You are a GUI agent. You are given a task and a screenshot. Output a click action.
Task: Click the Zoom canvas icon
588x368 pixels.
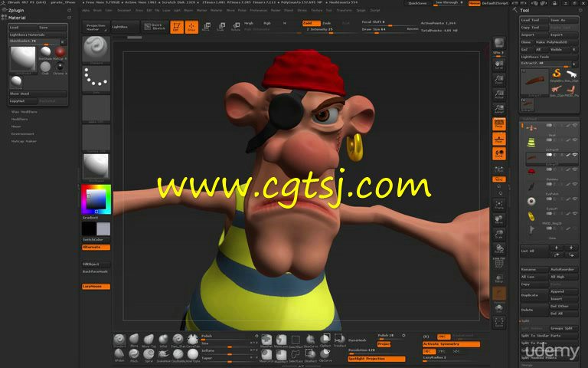[498, 79]
